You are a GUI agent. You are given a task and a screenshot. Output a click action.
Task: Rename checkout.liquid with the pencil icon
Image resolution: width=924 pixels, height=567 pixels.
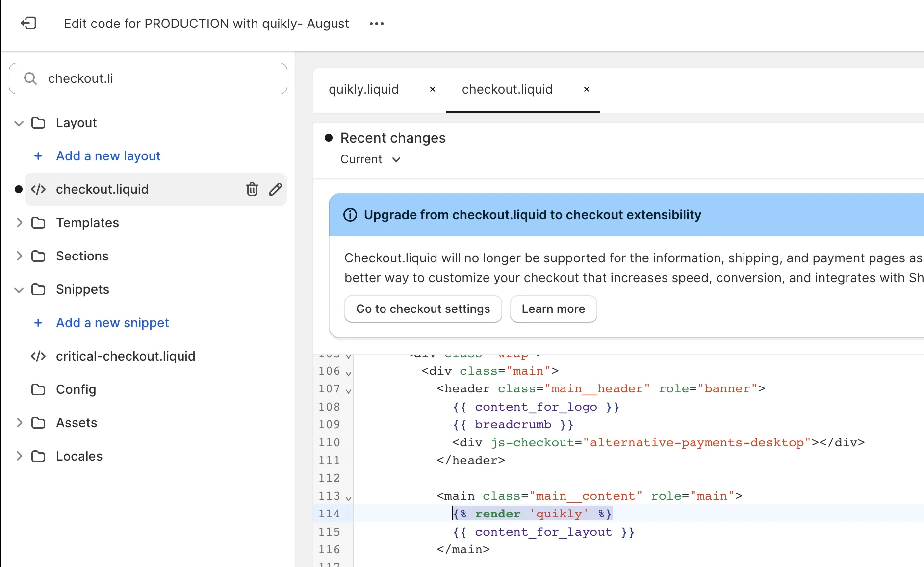coord(276,189)
